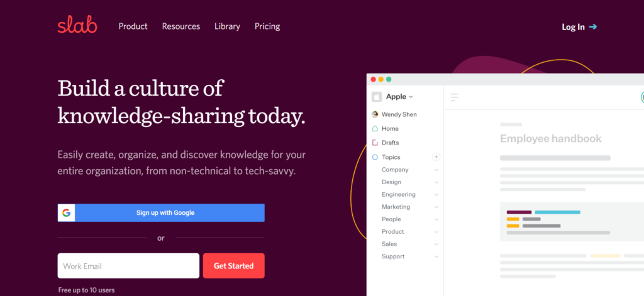Click the yellow minimize window dot

[x=380, y=79]
